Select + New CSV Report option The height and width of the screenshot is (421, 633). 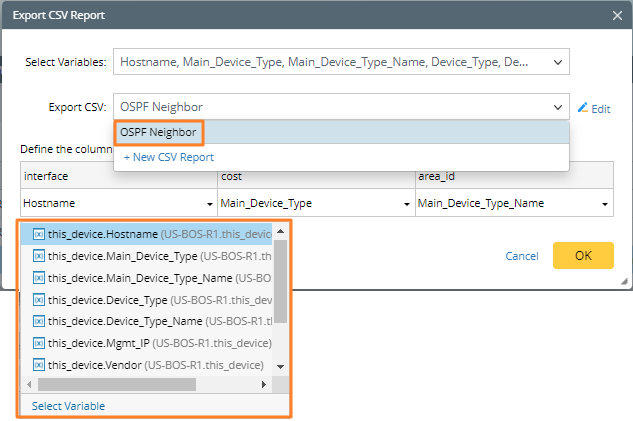[168, 157]
